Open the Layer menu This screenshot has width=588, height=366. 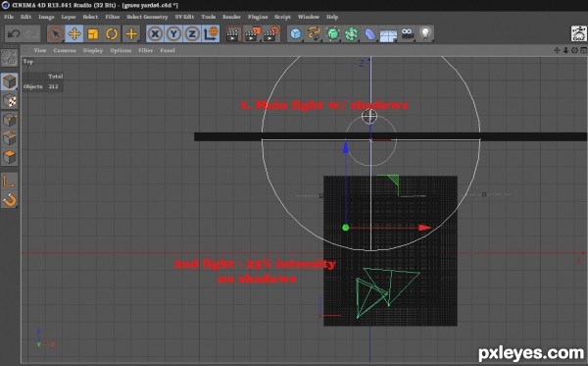tap(69, 17)
